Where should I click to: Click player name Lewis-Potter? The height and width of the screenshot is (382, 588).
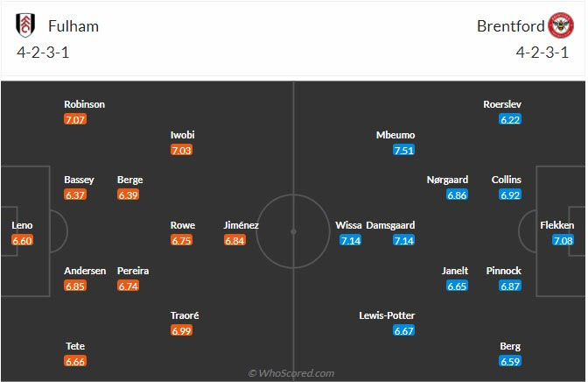coord(387,315)
